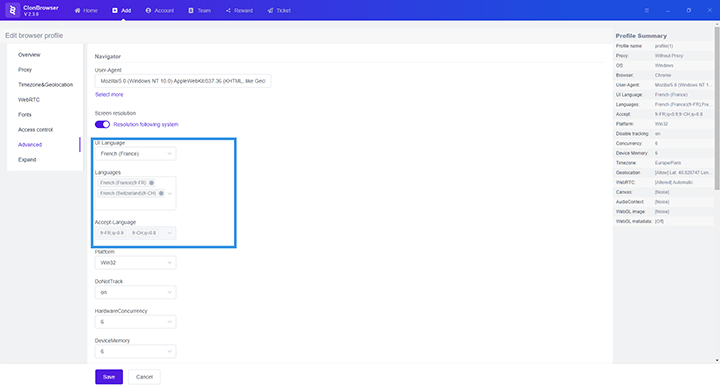Click the Profile Summary vertical scrollbar
This screenshot has width=720, height=387.
click(x=717, y=108)
